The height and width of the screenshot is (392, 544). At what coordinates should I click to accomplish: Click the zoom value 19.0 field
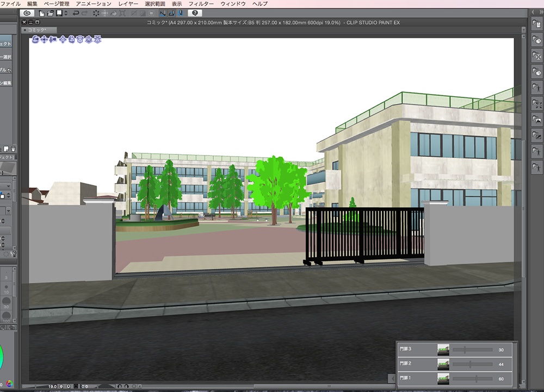click(x=52, y=386)
